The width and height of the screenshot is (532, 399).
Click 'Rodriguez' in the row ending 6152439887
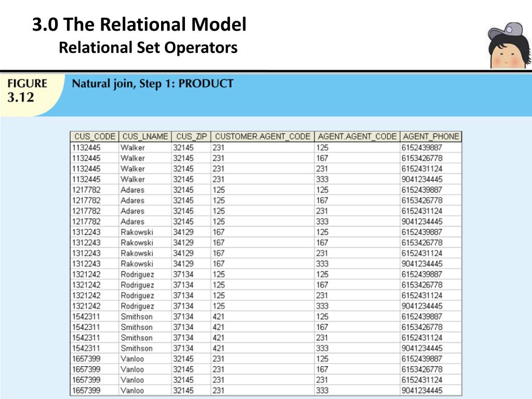tap(137, 274)
